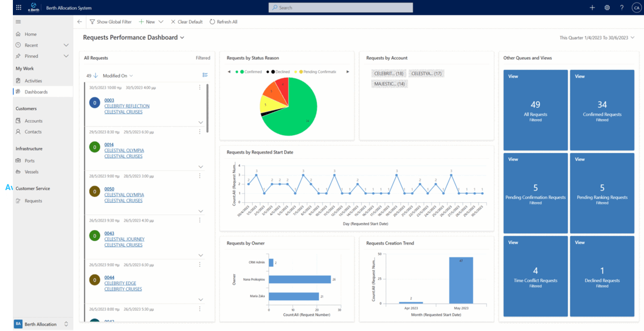View the 34 Confirmed Requests tile

[x=602, y=110]
